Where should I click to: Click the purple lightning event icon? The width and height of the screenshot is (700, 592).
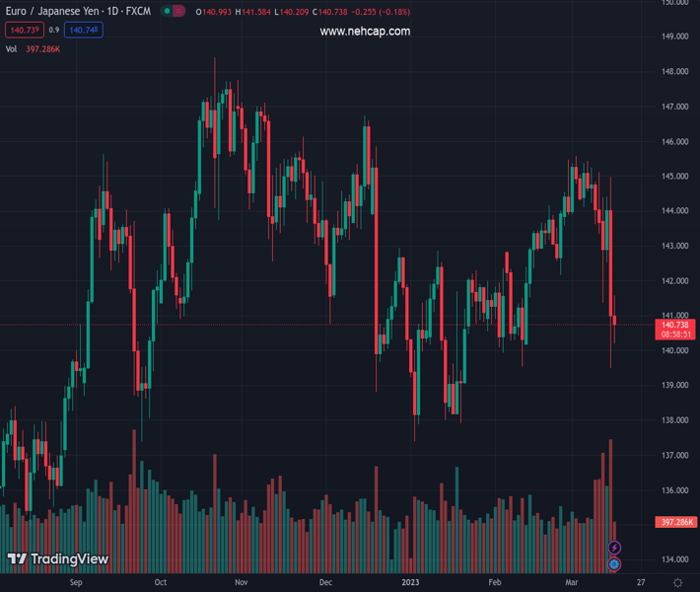click(x=614, y=548)
